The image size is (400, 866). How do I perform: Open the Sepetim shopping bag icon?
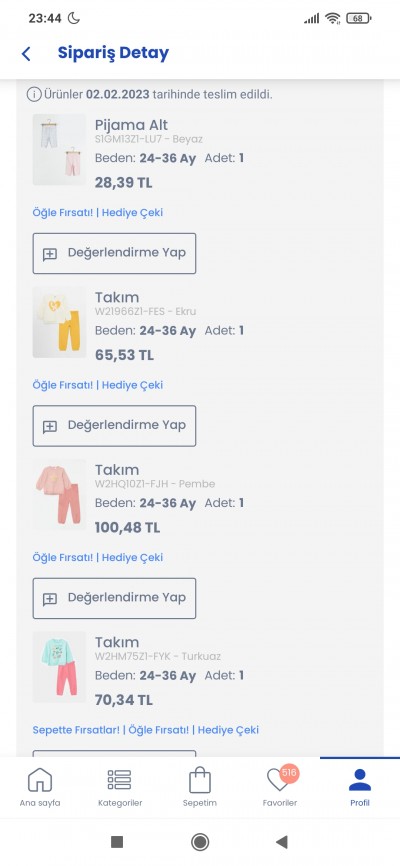tap(199, 780)
